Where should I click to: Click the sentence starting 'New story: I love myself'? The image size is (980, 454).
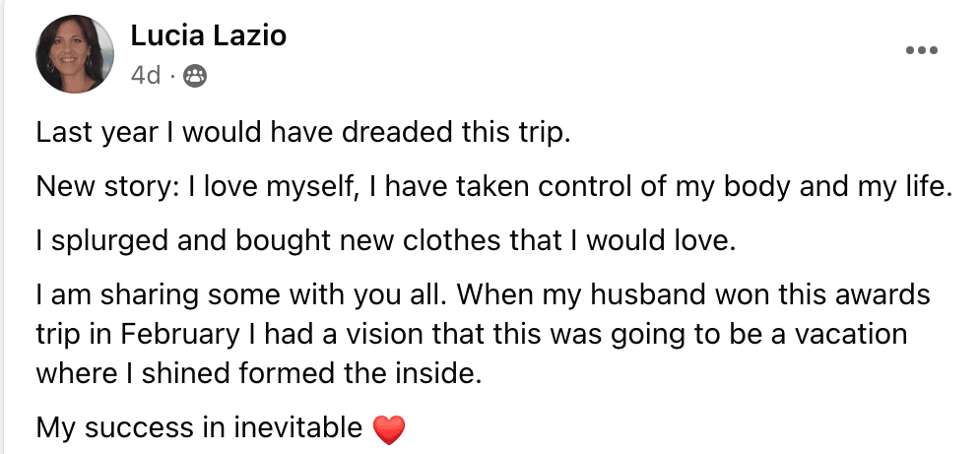(x=493, y=187)
